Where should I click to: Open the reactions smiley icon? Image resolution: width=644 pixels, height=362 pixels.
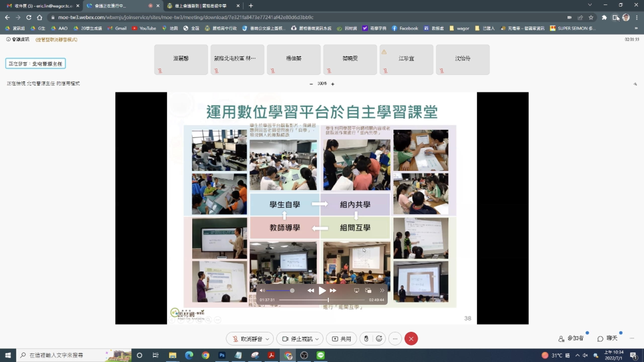point(379,339)
